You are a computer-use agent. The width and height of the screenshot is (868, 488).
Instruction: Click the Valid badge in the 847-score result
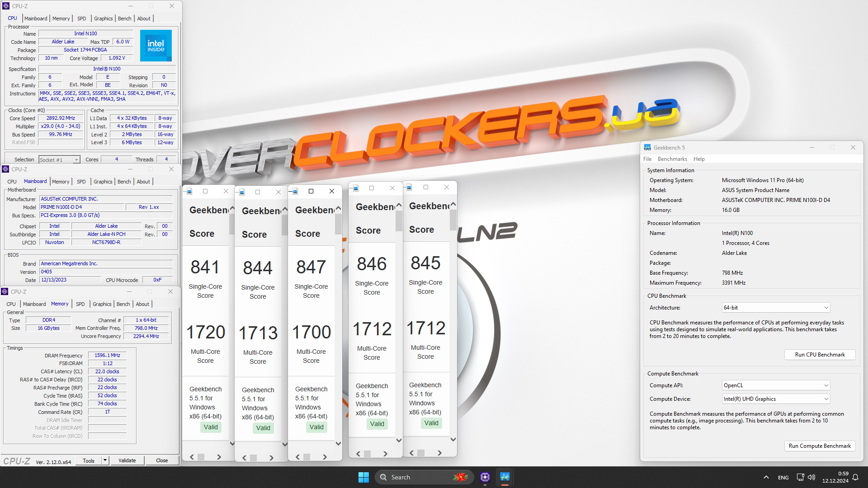pyautogui.click(x=316, y=427)
